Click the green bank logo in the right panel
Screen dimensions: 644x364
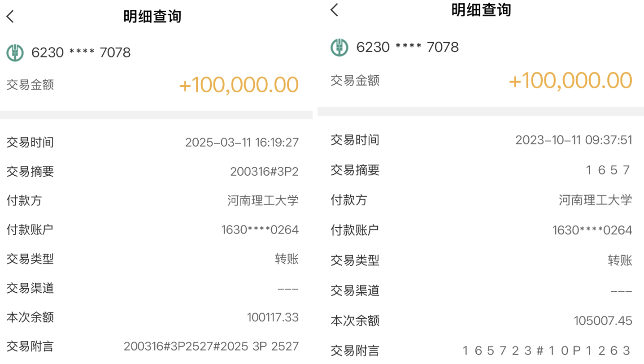pyautogui.click(x=339, y=47)
